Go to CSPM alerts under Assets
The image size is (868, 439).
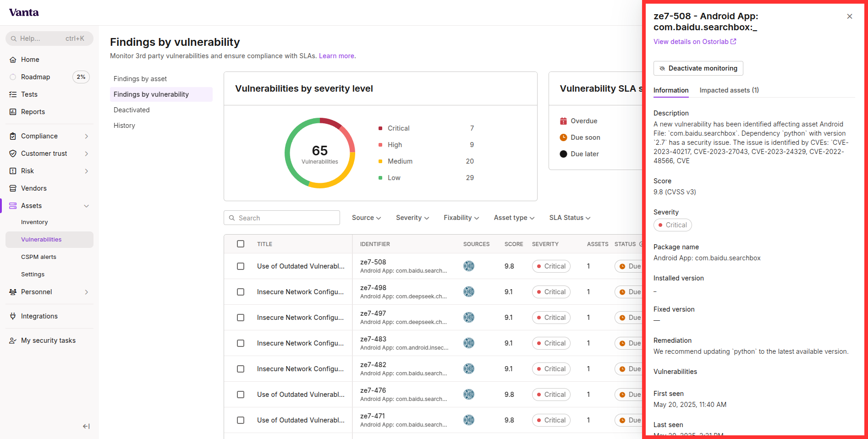[38, 257]
